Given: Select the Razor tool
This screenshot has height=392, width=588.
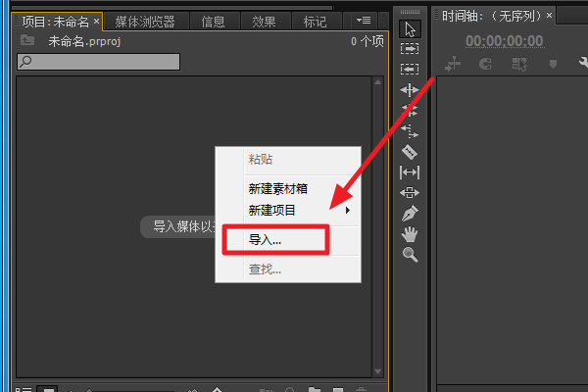Looking at the screenshot, I should tap(410, 152).
